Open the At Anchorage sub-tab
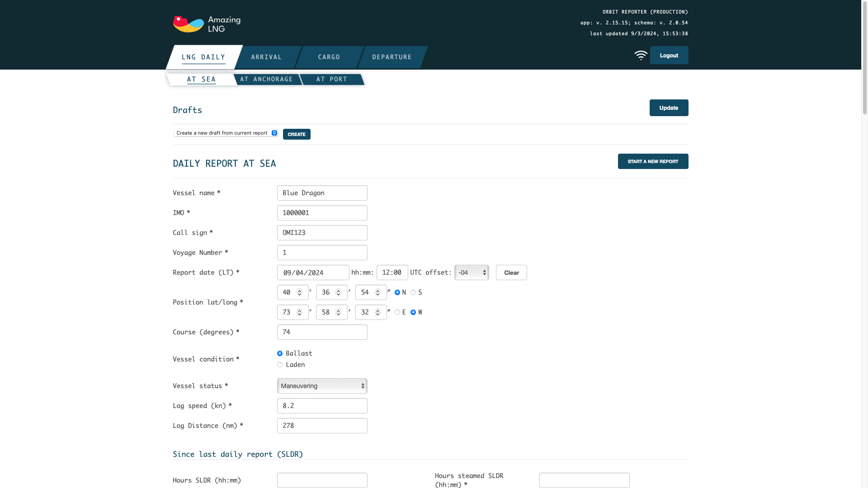 point(266,80)
